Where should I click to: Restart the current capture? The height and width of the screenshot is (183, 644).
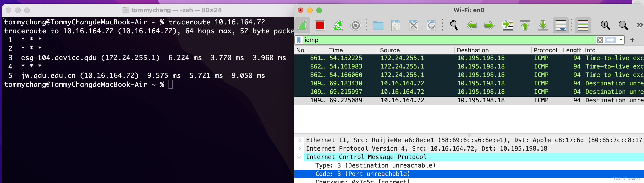(x=338, y=25)
